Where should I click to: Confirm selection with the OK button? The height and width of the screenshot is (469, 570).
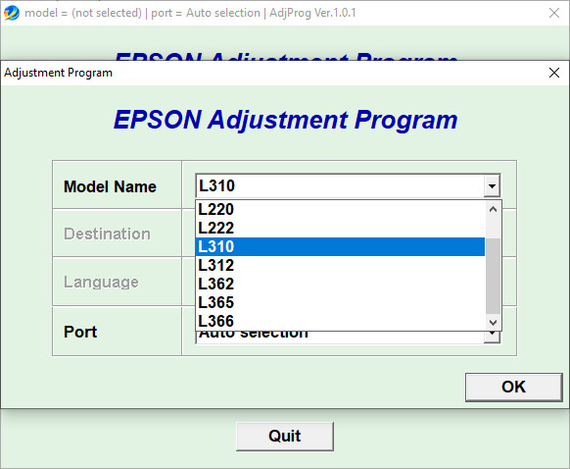(x=514, y=387)
